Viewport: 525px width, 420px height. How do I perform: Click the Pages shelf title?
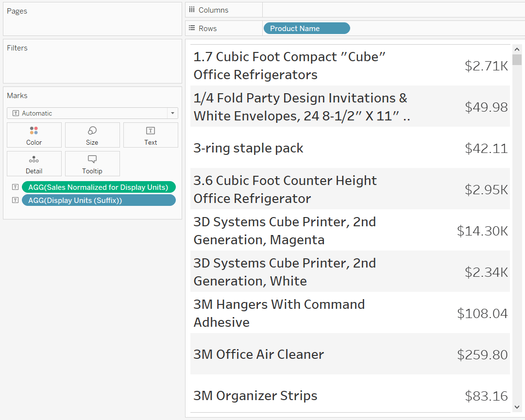coord(17,11)
